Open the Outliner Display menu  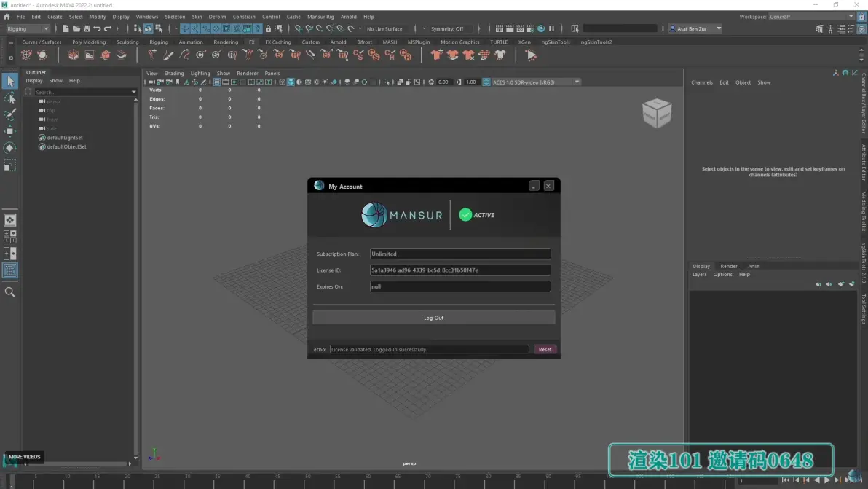[x=33, y=81]
